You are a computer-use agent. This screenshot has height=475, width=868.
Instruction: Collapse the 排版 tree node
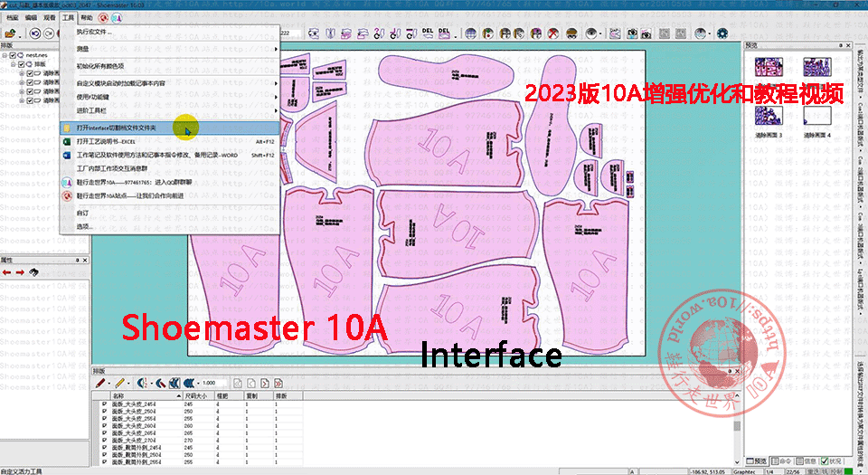coord(14,64)
